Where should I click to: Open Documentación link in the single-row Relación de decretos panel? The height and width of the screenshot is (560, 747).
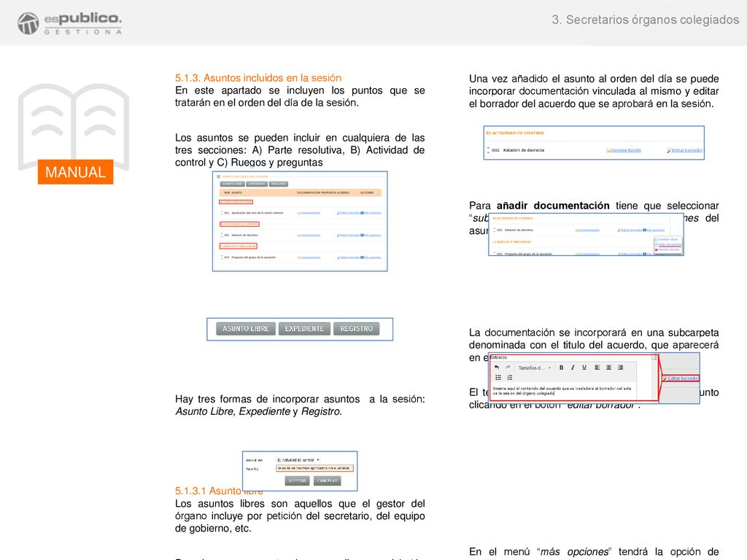click(625, 150)
